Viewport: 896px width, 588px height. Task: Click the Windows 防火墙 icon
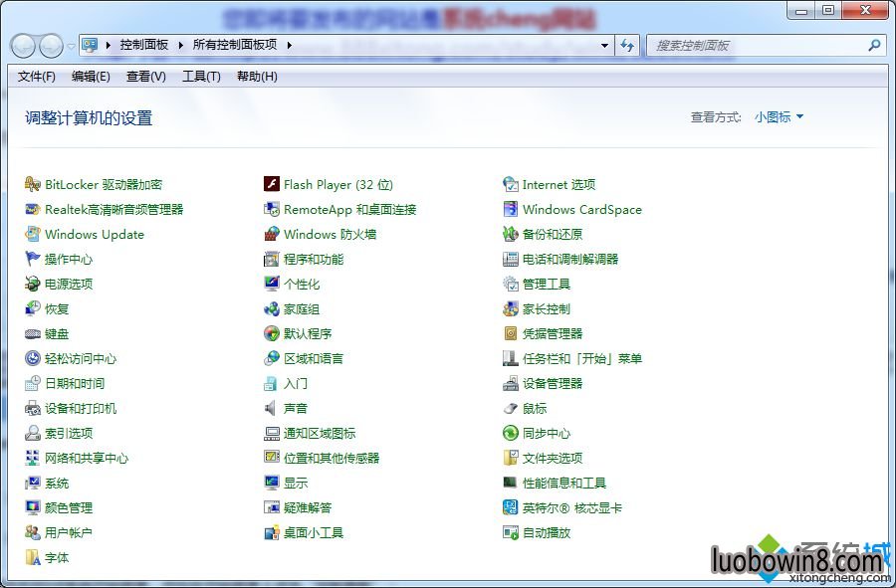pyautogui.click(x=272, y=234)
